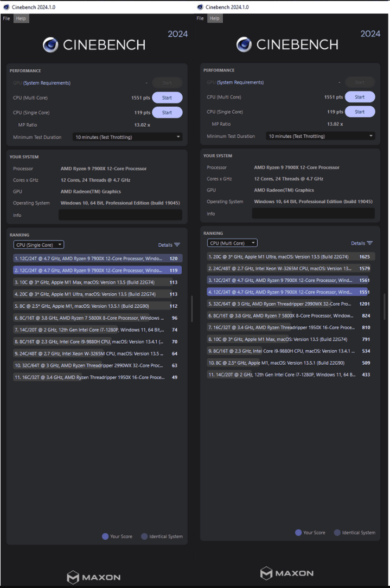Open Help menu in right Cinebench window

215,18
